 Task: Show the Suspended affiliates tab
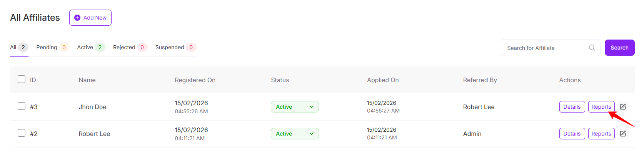click(x=170, y=47)
